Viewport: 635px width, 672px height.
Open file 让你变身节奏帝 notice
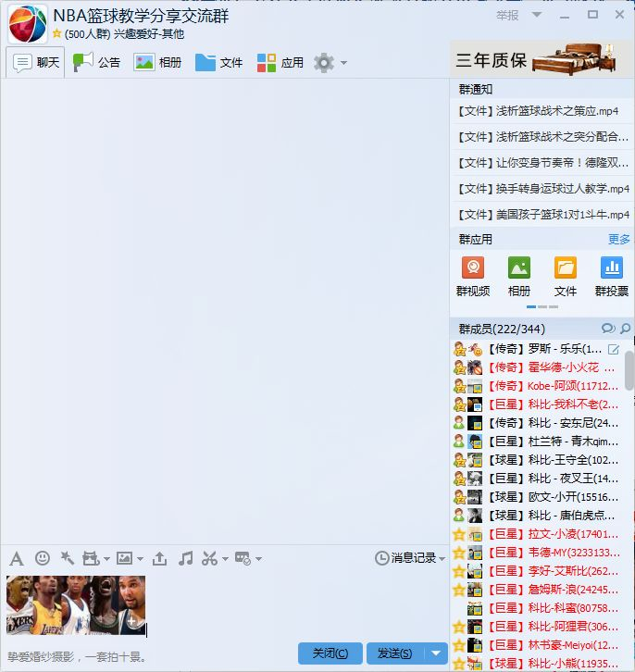click(542, 163)
